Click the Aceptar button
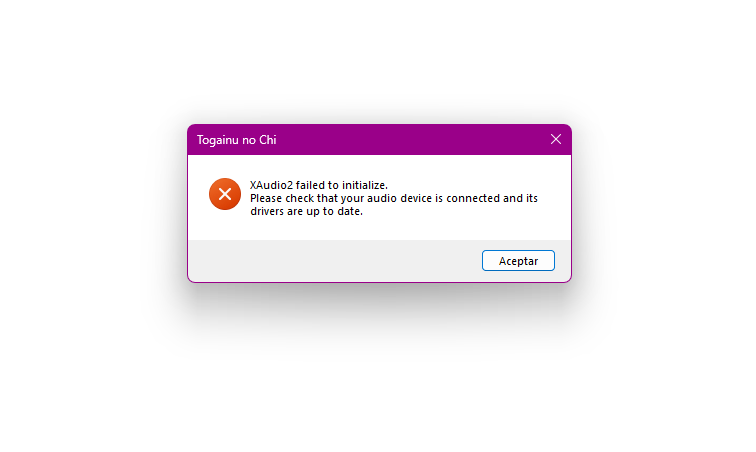The width and height of the screenshot is (756, 452). point(518,260)
